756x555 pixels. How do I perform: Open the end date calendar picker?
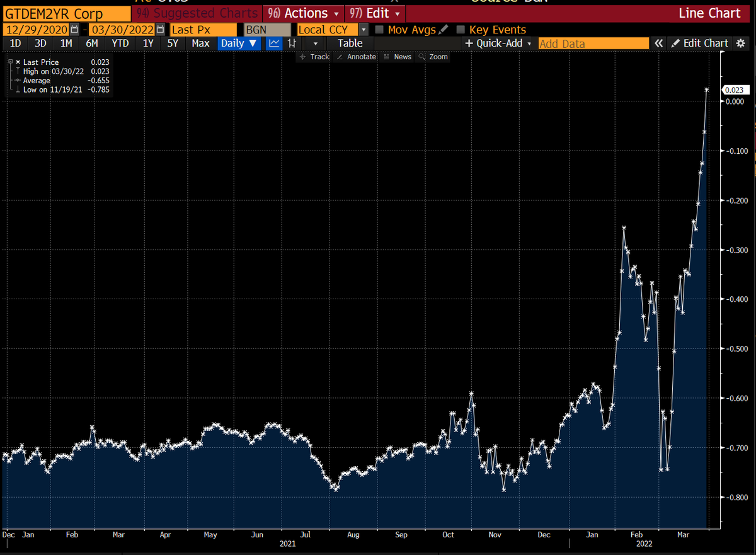tap(160, 30)
